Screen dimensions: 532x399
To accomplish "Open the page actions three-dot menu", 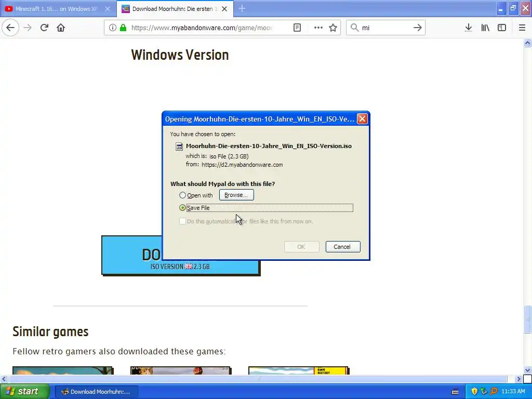I will tap(318, 28).
